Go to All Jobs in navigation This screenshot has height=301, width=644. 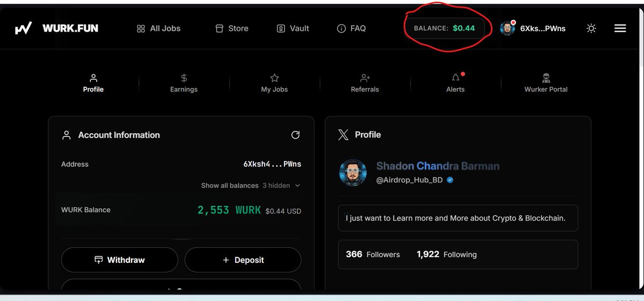pos(158,28)
